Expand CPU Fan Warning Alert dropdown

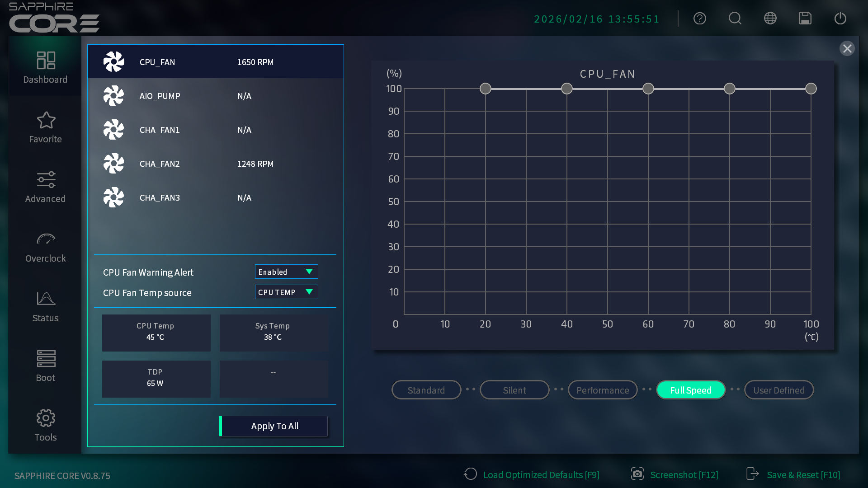click(286, 272)
